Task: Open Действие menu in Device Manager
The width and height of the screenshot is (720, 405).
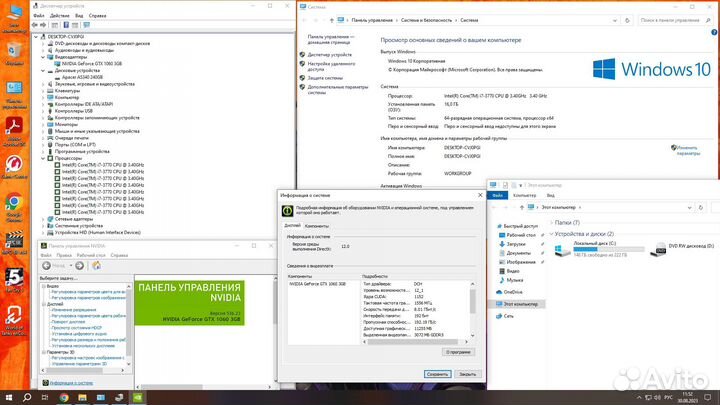Action: point(60,16)
